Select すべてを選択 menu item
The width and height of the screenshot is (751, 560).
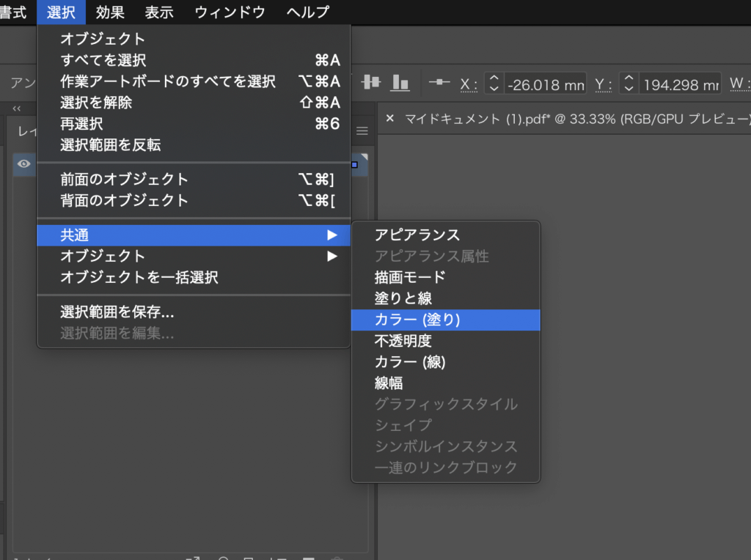coord(103,60)
